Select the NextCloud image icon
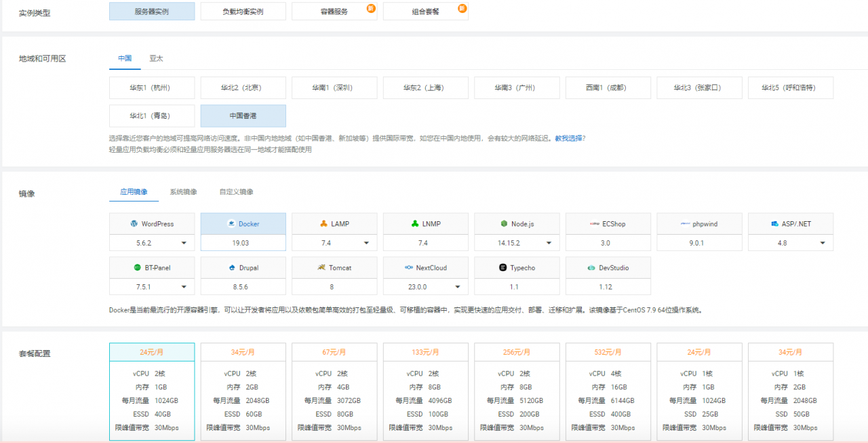The height and width of the screenshot is (443, 868). (x=409, y=268)
